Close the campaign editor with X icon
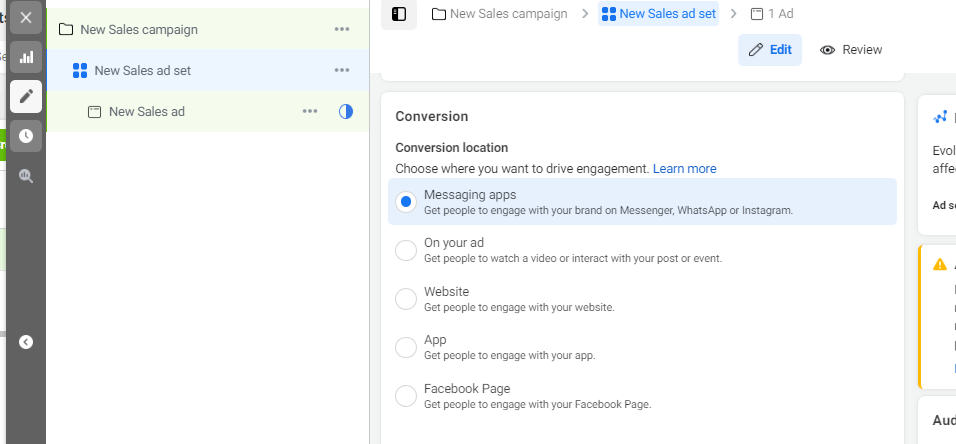 26,17
